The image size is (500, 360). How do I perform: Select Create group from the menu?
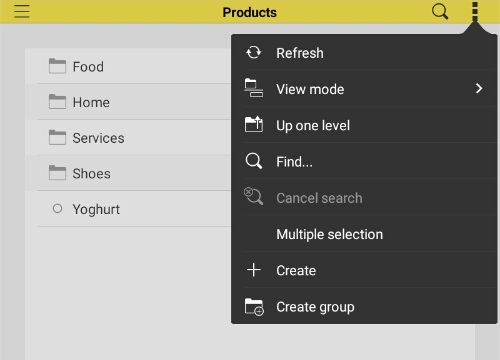(x=364, y=306)
